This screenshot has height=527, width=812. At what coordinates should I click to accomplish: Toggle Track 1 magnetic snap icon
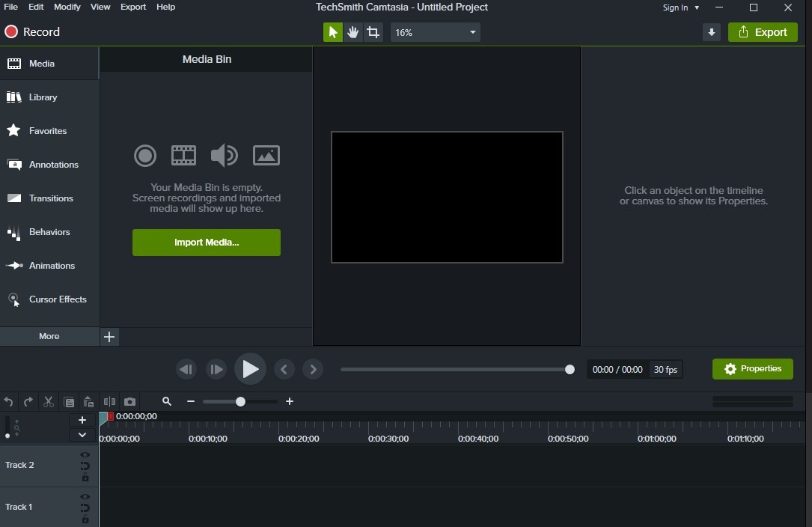pos(85,508)
